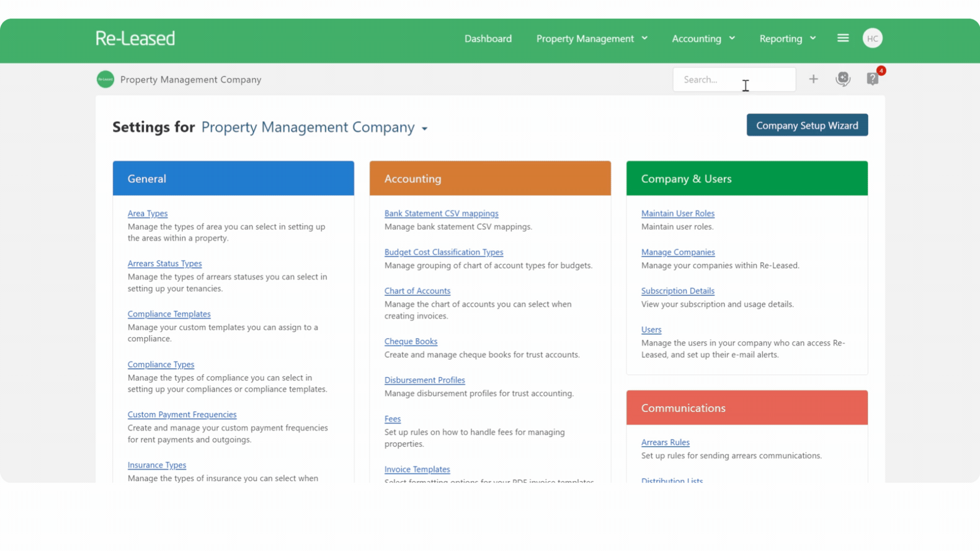Open Maintain User Roles
Image resolution: width=980 pixels, height=551 pixels.
[x=678, y=213]
